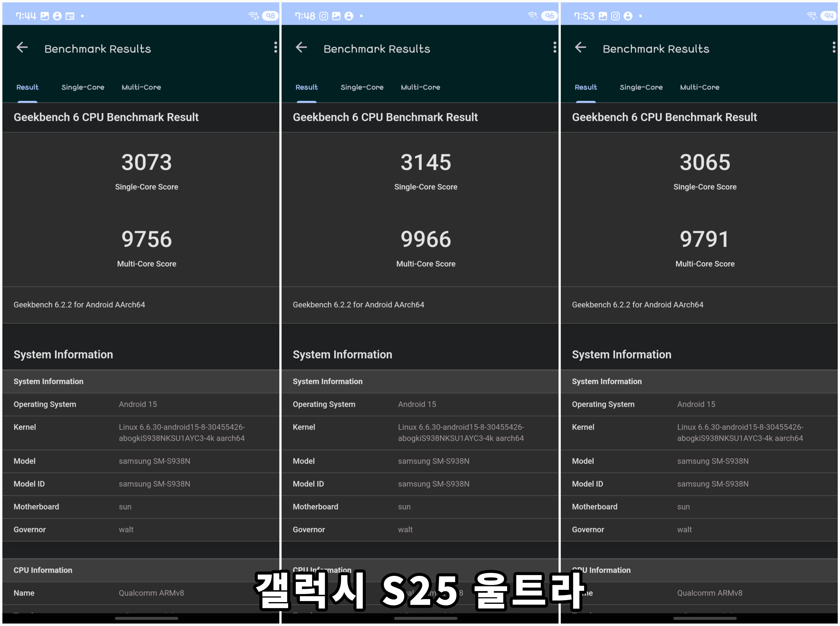This screenshot has width=840, height=626.
Task: Open three-dot overflow menu on middle screen
Action: point(555,47)
